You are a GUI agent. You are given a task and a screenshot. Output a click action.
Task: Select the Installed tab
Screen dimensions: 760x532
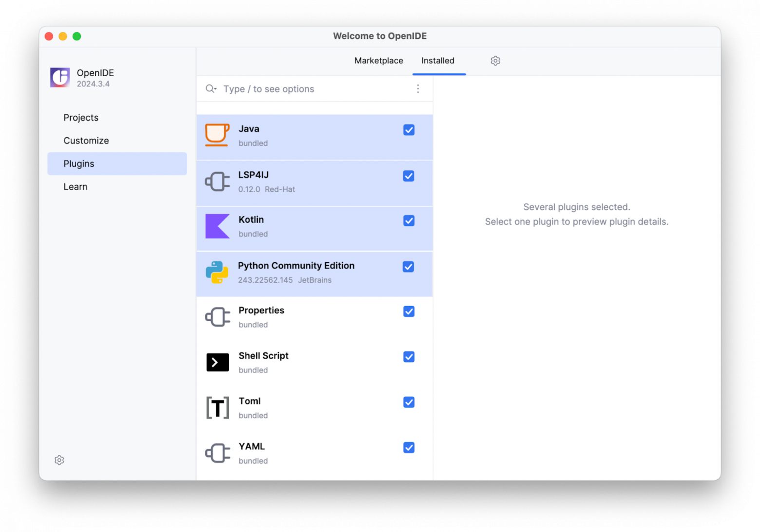pyautogui.click(x=437, y=61)
